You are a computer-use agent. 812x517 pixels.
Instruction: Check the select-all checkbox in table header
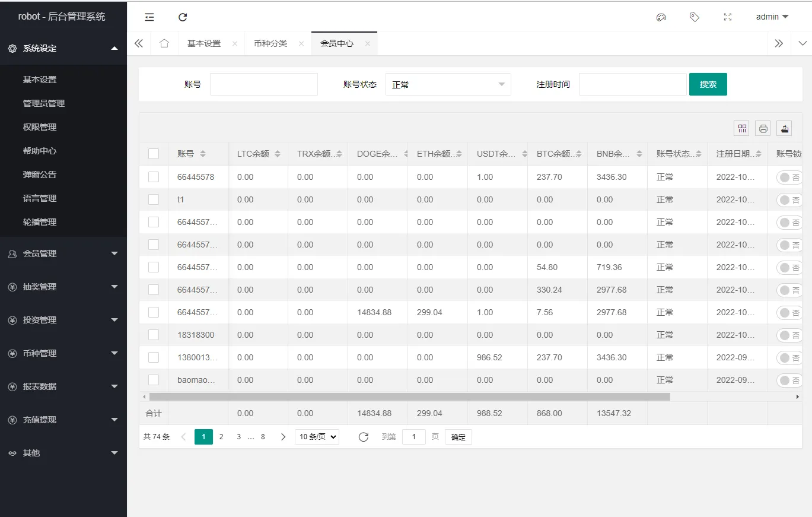[153, 153]
